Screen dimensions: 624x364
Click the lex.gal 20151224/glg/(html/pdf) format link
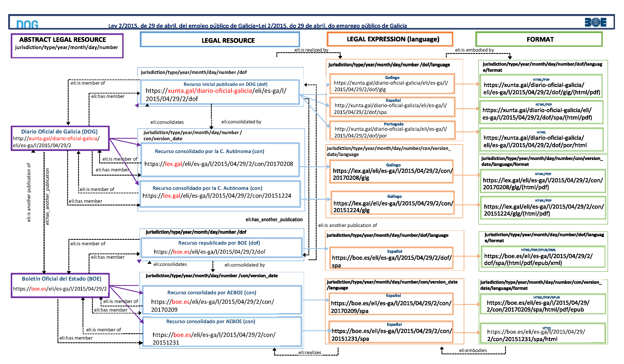click(x=544, y=210)
